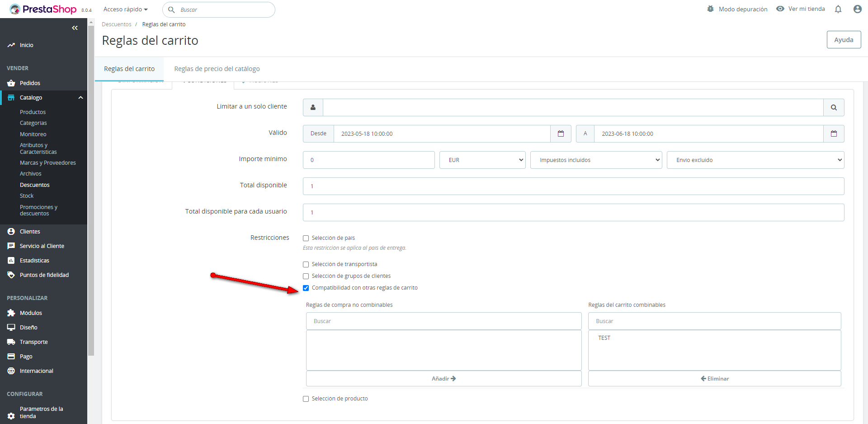This screenshot has width=868, height=424.
Task: Open the Impuestos incluidos dropdown
Action: click(596, 160)
